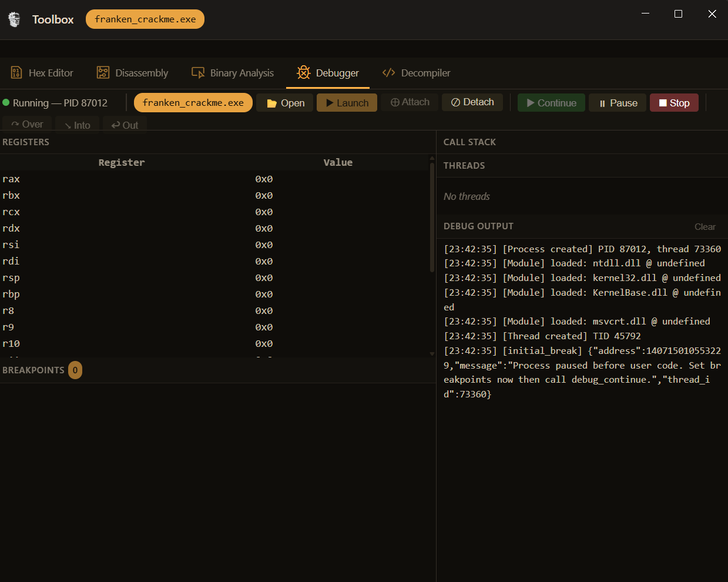
Task: Click the Launch button
Action: (347, 103)
